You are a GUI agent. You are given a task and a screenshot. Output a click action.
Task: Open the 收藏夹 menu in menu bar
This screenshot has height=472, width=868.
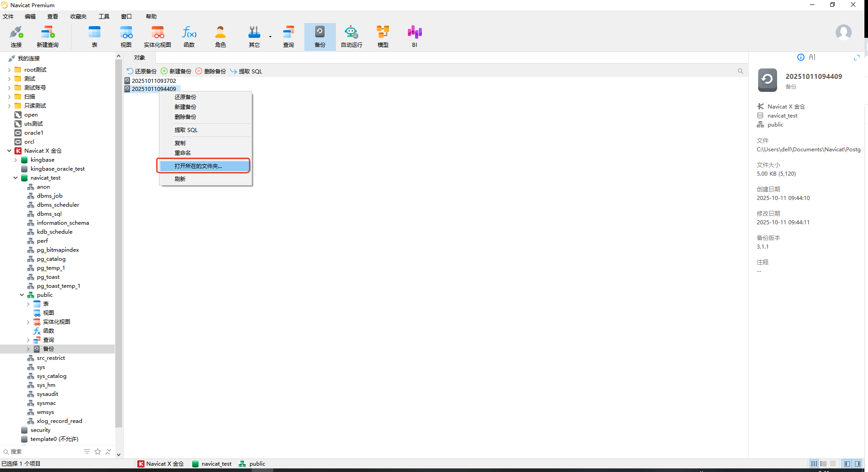pyautogui.click(x=78, y=17)
